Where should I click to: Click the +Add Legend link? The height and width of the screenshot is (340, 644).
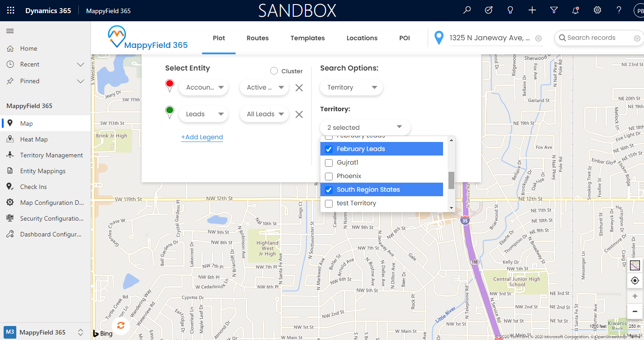202,137
